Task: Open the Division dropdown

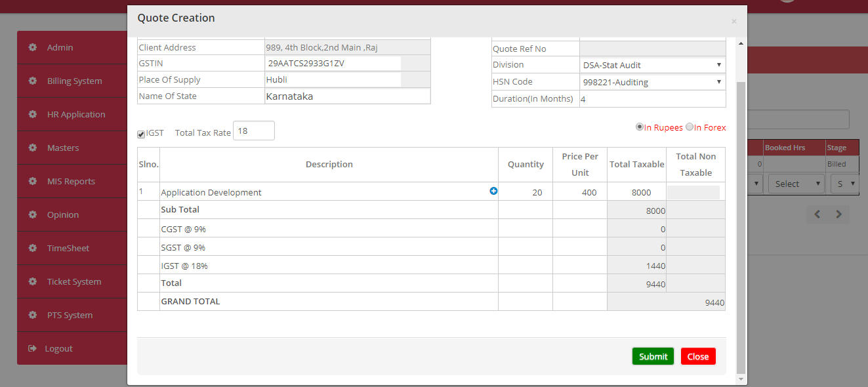Action: 652,65
